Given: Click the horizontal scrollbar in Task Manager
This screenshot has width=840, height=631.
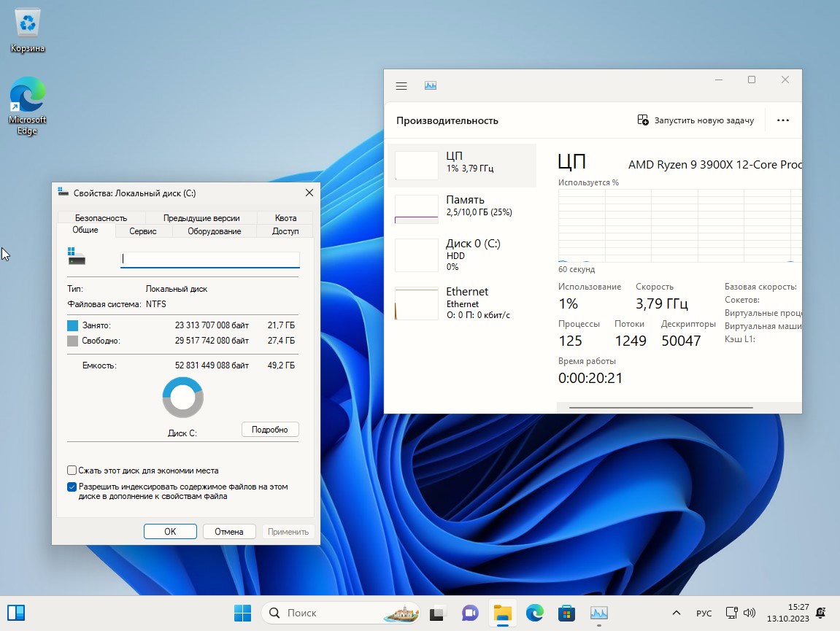Looking at the screenshot, I should 660,408.
